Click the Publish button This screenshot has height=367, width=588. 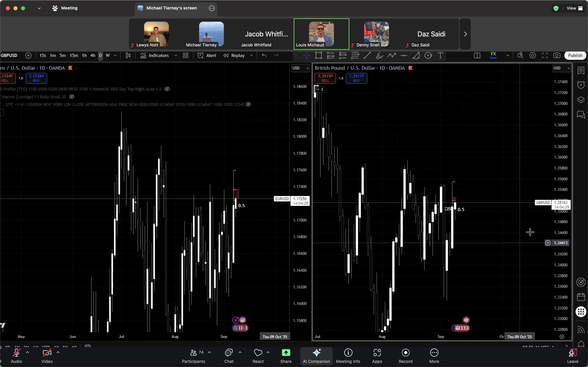[575, 56]
